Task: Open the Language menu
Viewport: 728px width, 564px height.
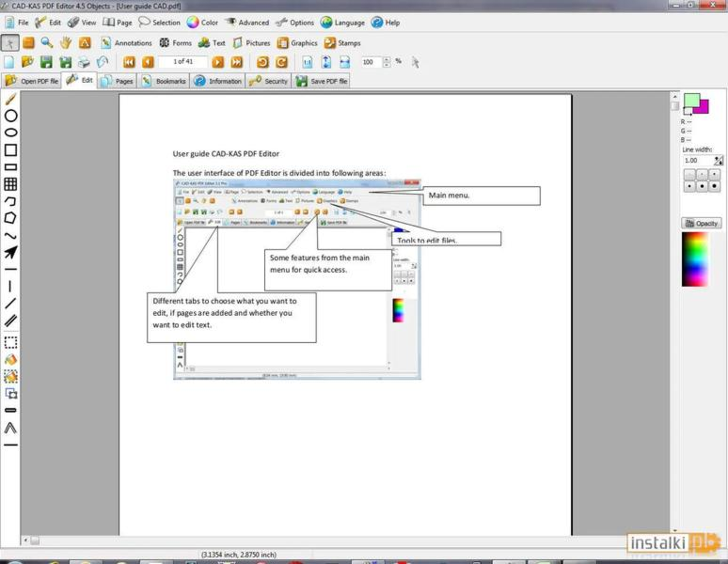Action: pyautogui.click(x=342, y=23)
